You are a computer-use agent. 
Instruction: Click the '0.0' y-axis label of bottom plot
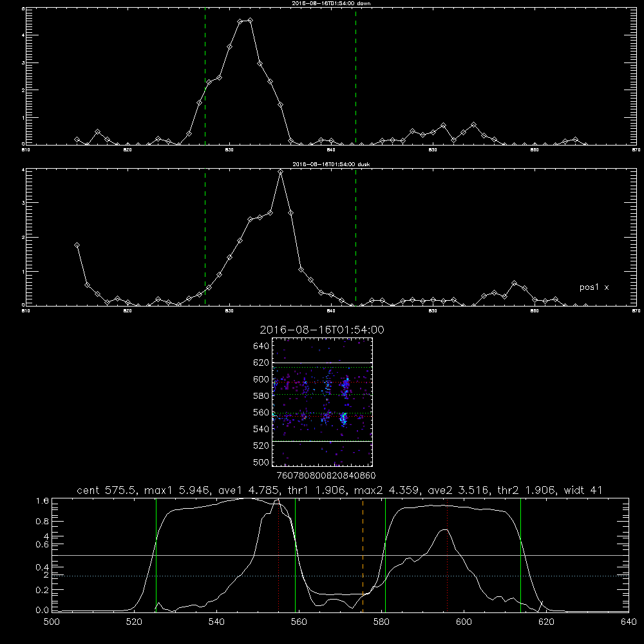pos(43,611)
